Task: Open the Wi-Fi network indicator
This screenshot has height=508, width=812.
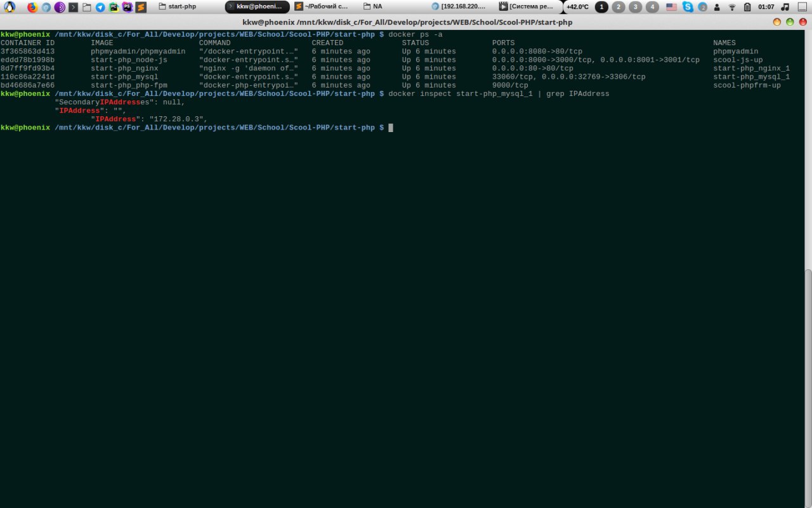Action: [732, 7]
